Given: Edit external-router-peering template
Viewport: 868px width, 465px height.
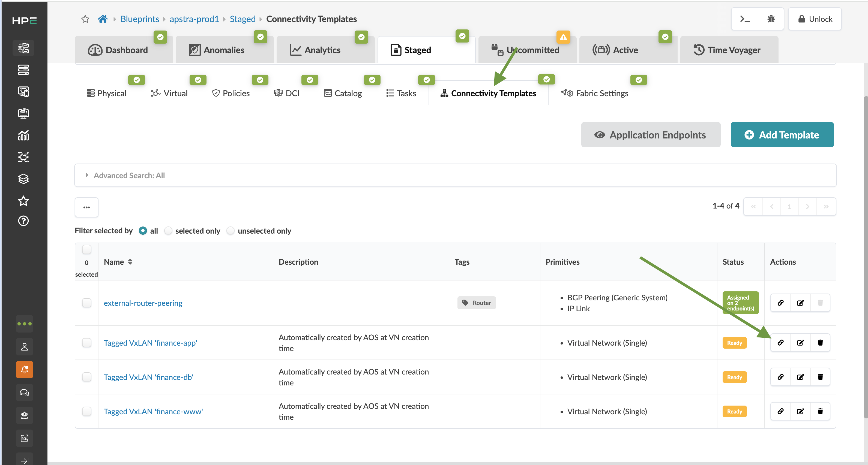Looking at the screenshot, I should tap(800, 303).
